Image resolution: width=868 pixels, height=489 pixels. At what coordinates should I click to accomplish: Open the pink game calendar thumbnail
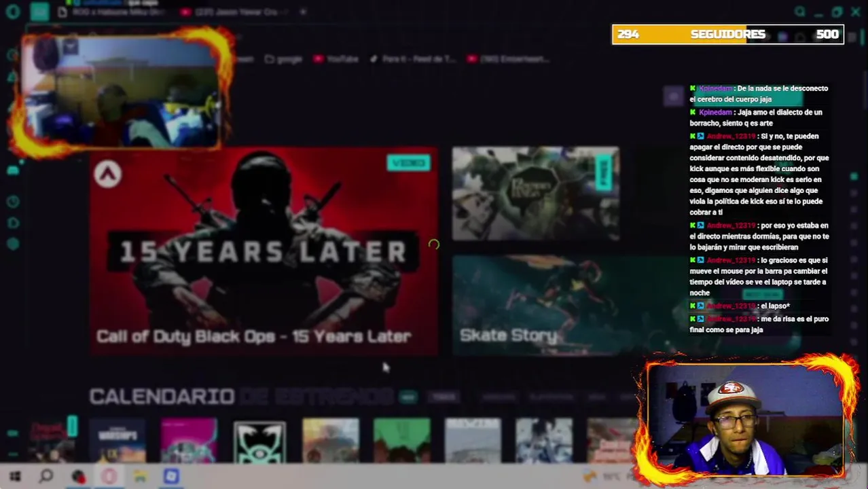click(189, 441)
